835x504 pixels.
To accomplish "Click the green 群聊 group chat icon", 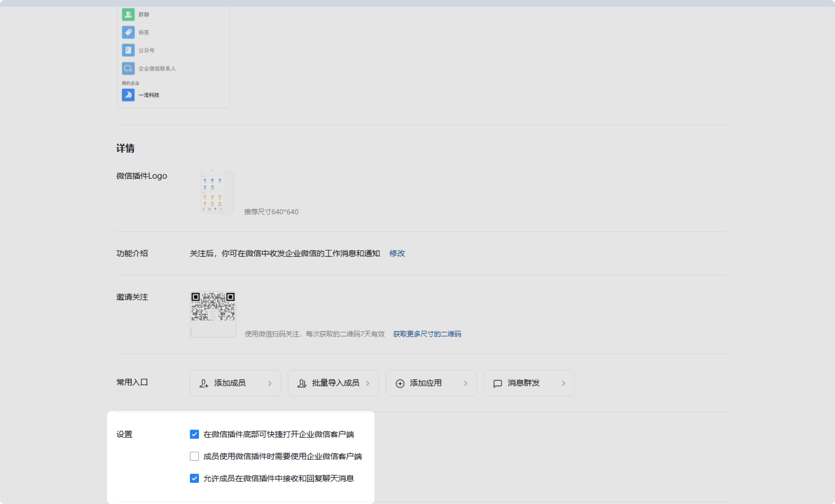I will 128,15.
